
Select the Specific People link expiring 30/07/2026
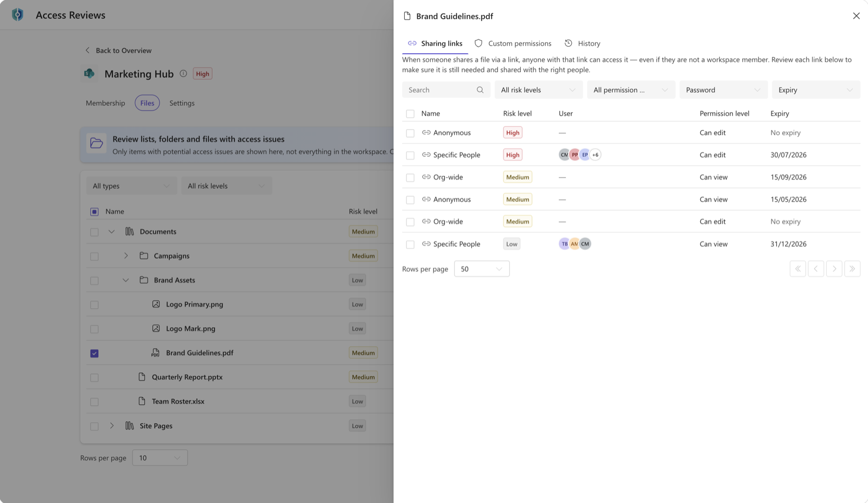[410, 155]
